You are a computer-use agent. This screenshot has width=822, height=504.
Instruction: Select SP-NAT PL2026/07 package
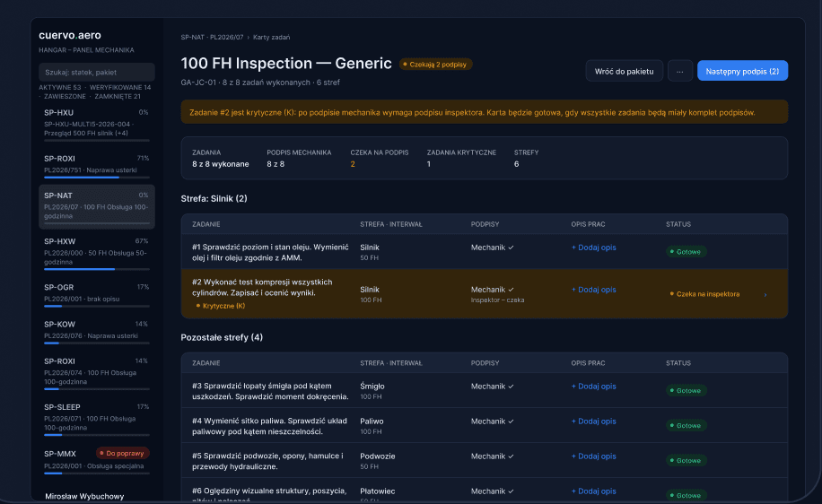coord(96,207)
